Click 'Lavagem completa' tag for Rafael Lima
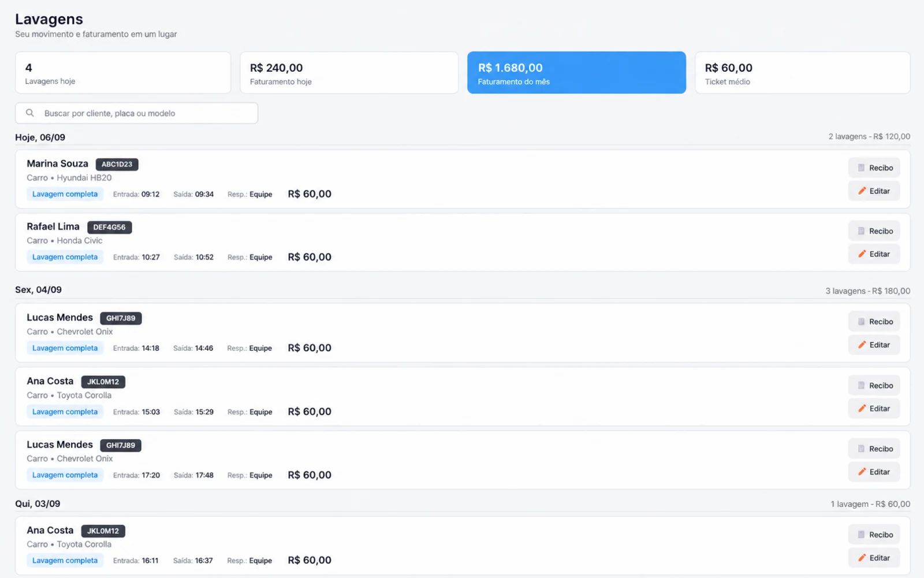 tap(65, 257)
